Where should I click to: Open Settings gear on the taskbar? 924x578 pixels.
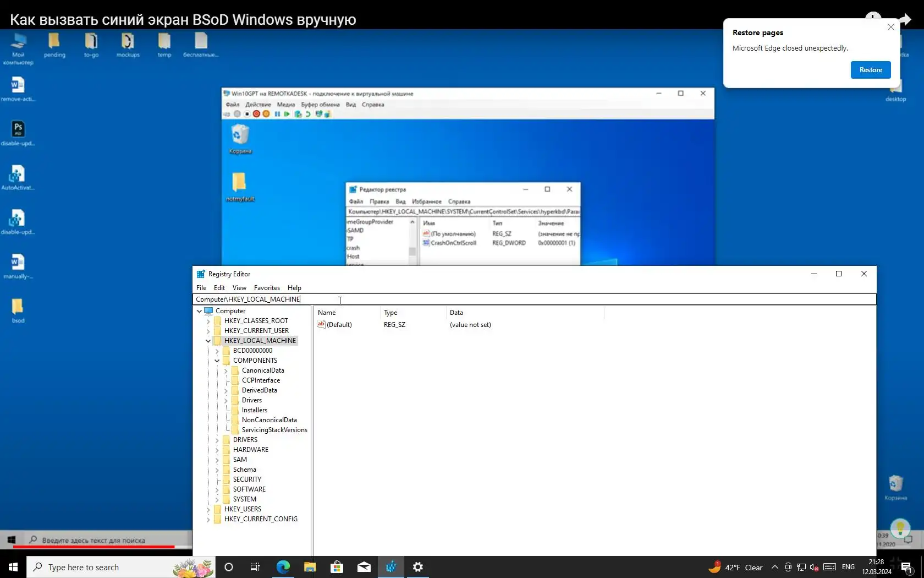[418, 567]
